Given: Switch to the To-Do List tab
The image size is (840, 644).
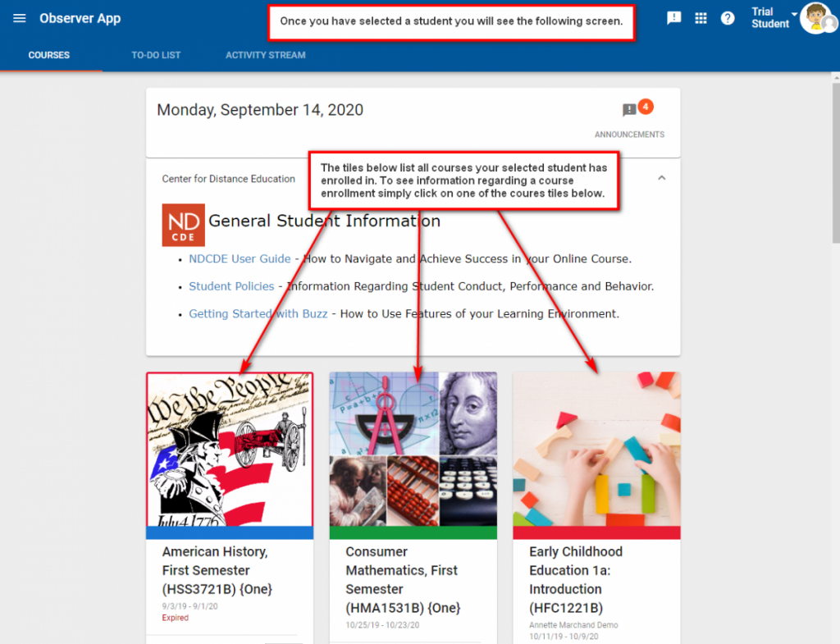Looking at the screenshot, I should tap(156, 55).
